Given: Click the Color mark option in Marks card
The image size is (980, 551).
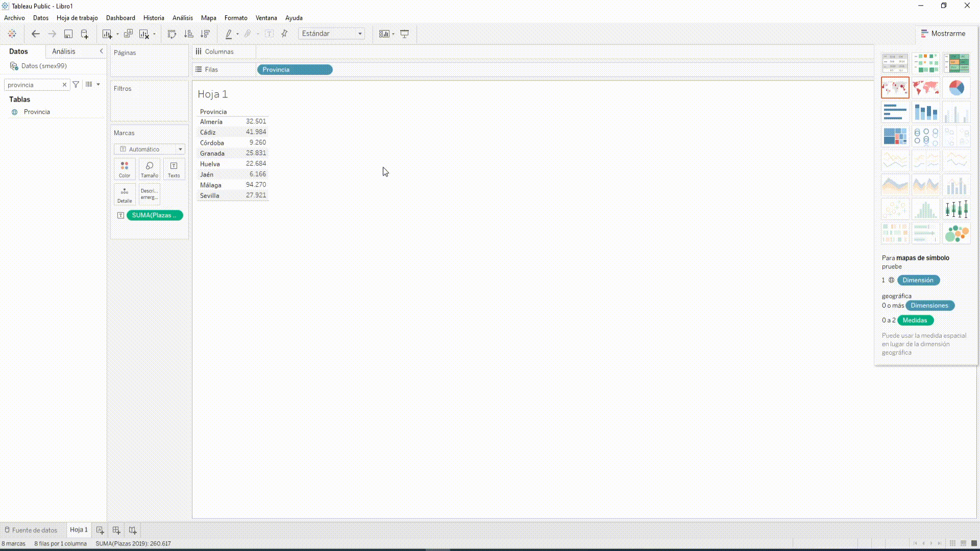Looking at the screenshot, I should [x=125, y=169].
